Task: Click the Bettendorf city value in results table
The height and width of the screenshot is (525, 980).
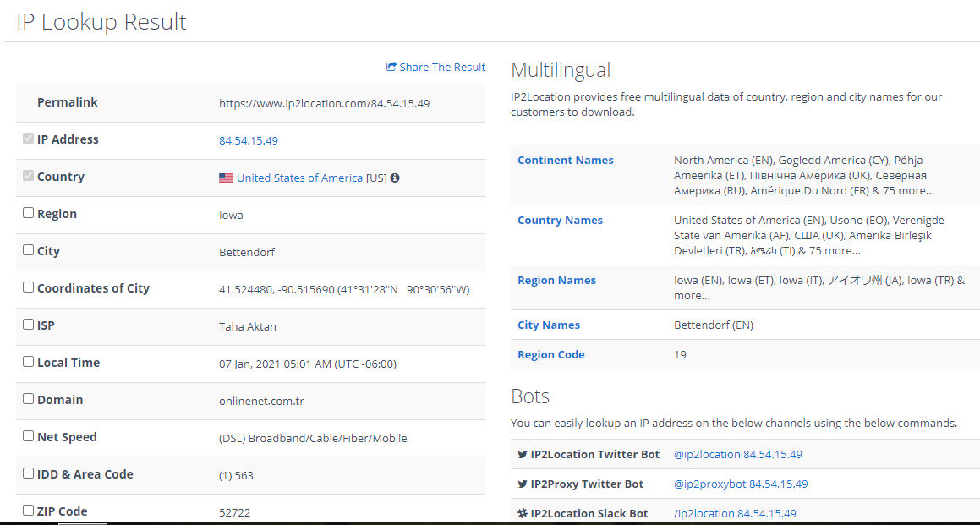Action: coord(247,253)
